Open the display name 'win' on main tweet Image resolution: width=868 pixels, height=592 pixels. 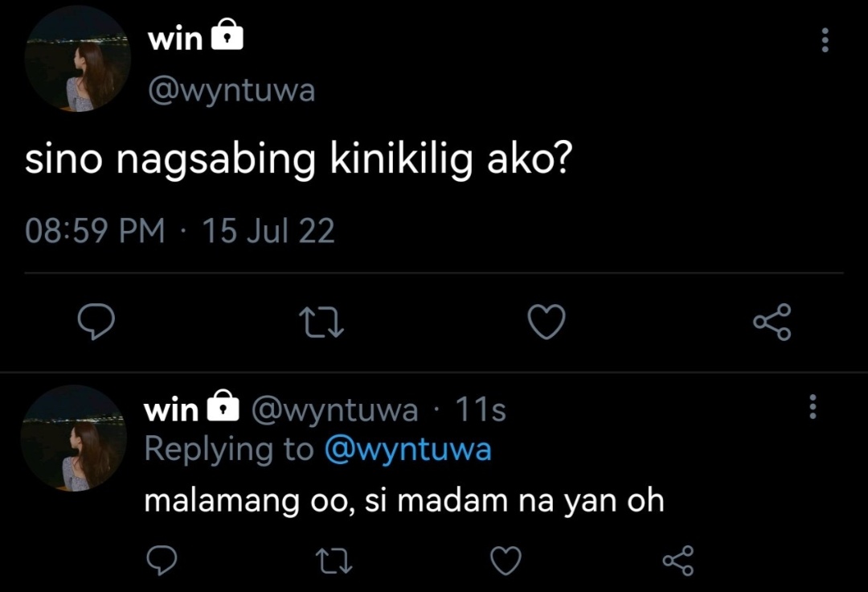coord(175,39)
